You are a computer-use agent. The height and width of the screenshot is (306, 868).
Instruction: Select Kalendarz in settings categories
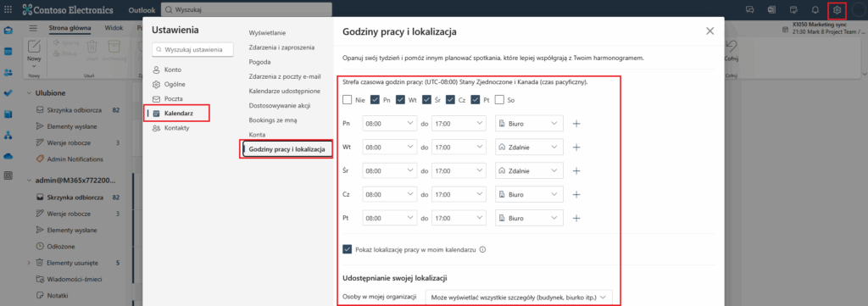(177, 114)
